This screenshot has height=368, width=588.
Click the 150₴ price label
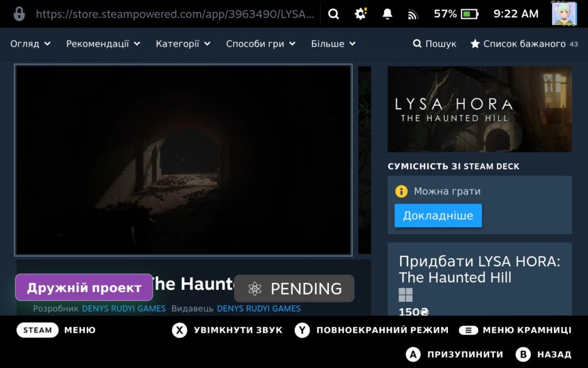coord(413,311)
